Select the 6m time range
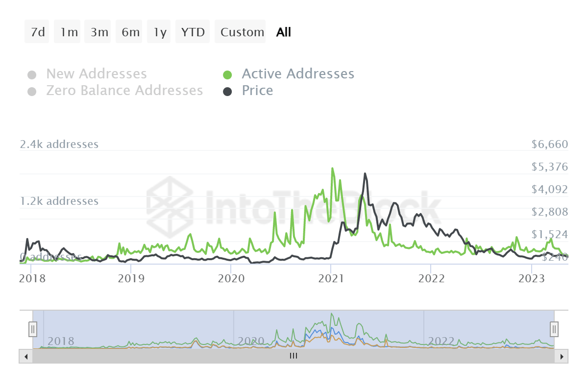588x392 pixels. tap(128, 31)
